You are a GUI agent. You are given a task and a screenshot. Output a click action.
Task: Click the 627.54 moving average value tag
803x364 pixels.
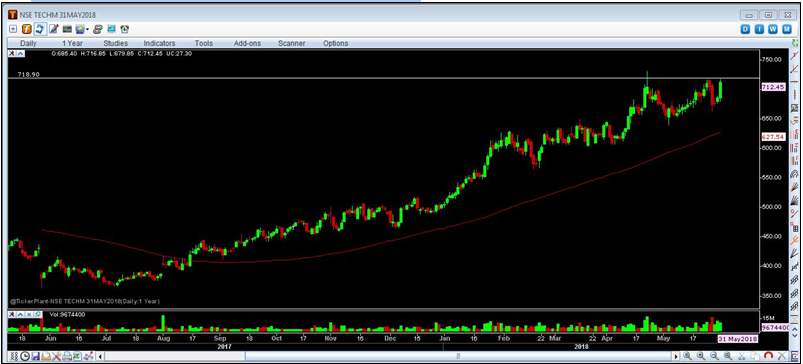773,137
